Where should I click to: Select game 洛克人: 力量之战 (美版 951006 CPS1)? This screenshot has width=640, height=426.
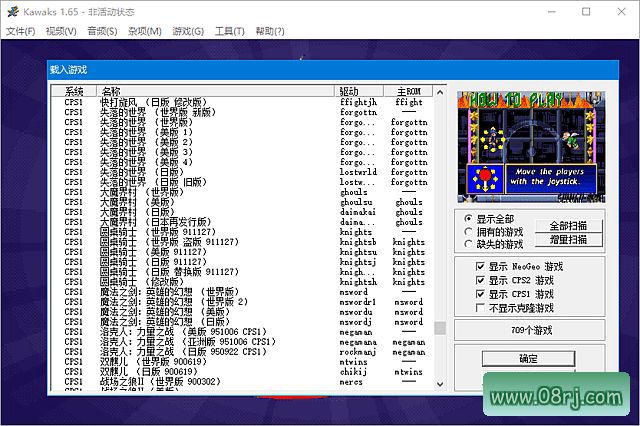click(242, 332)
